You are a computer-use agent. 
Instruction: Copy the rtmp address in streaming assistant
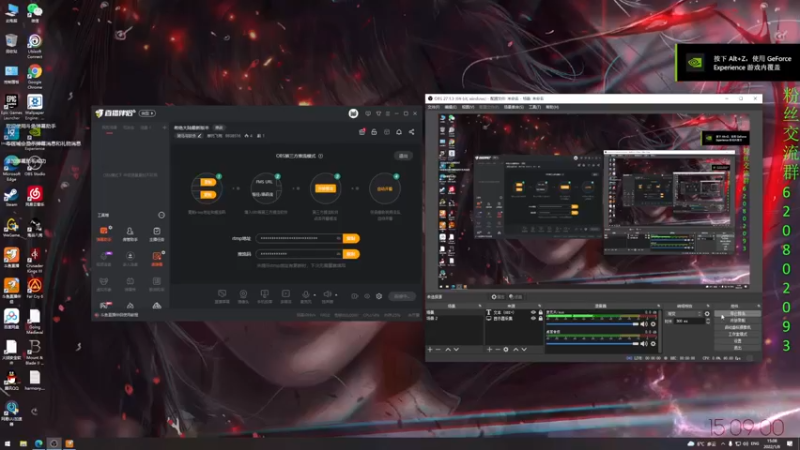click(x=351, y=238)
